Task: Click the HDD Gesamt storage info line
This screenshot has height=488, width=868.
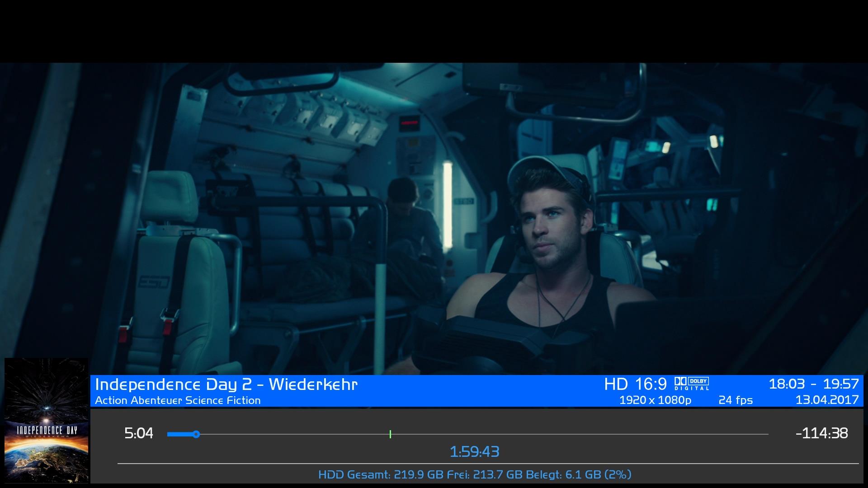Action: click(x=474, y=474)
